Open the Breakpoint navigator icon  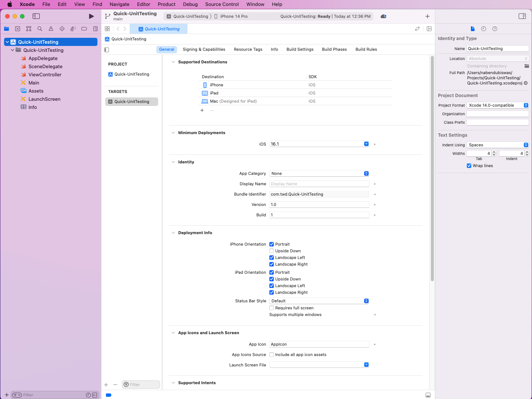[84, 29]
